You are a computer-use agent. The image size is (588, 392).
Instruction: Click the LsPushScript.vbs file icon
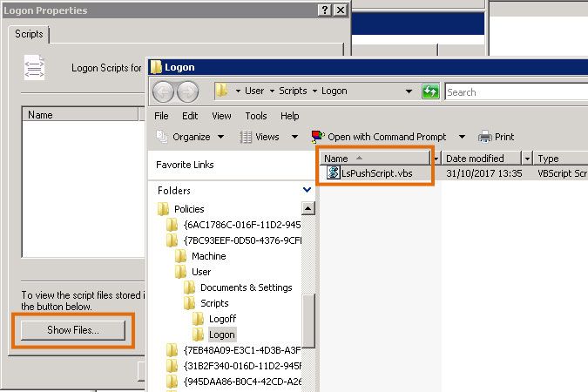click(333, 173)
